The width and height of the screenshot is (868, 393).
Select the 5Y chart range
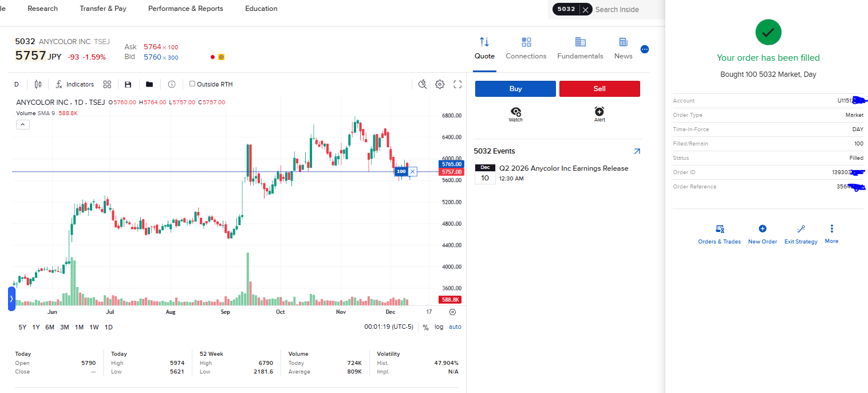[22, 327]
